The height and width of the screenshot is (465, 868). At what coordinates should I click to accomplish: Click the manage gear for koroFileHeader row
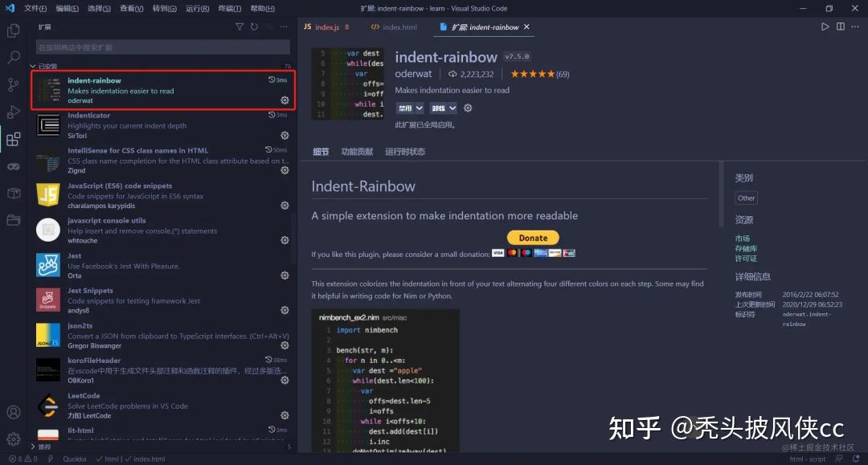(285, 381)
